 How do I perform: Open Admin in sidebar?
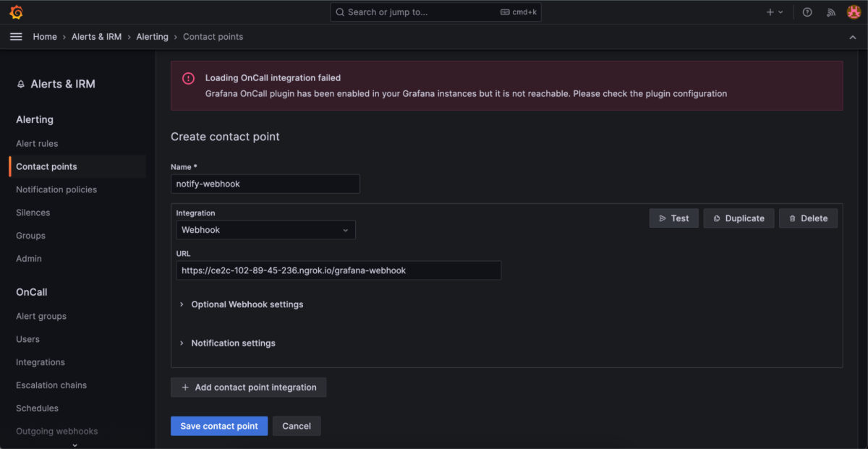click(x=29, y=259)
